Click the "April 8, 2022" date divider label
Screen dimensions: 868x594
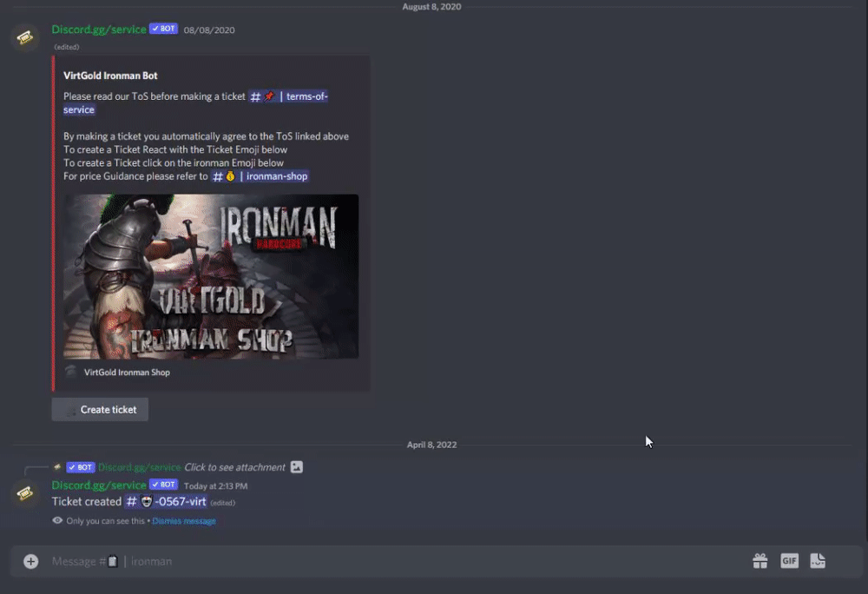click(x=431, y=445)
